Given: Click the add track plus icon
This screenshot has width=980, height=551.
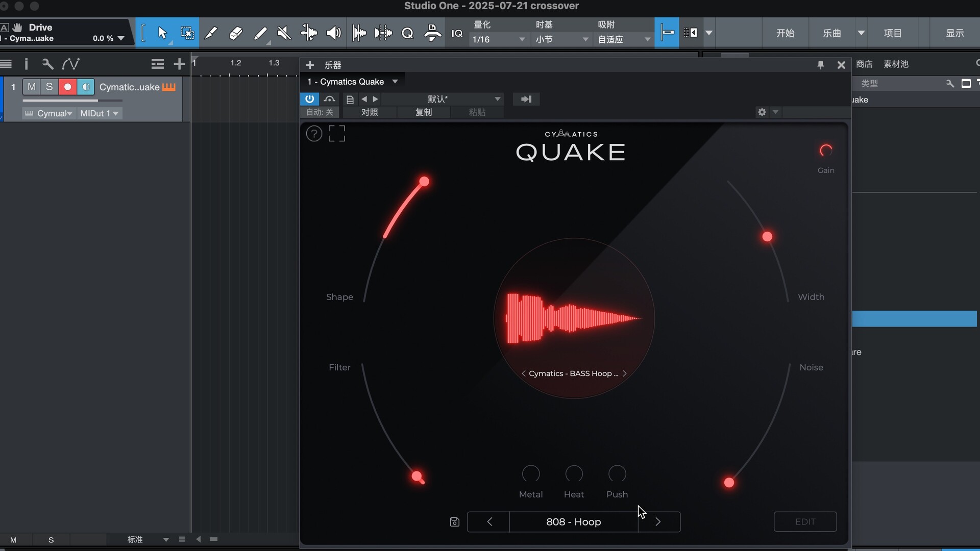Looking at the screenshot, I should tap(179, 64).
